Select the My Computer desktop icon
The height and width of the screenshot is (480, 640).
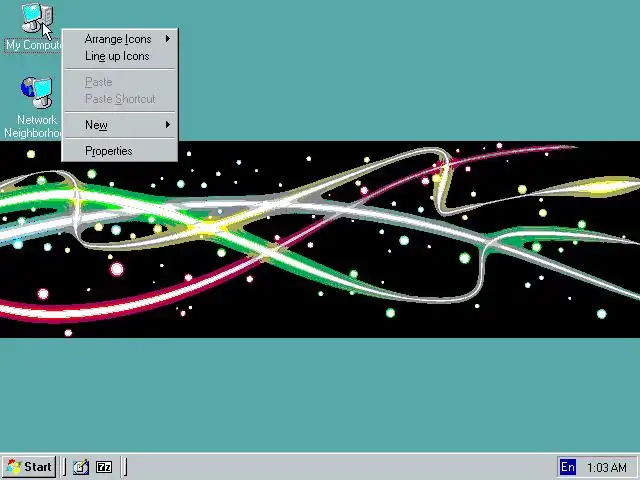click(x=36, y=18)
